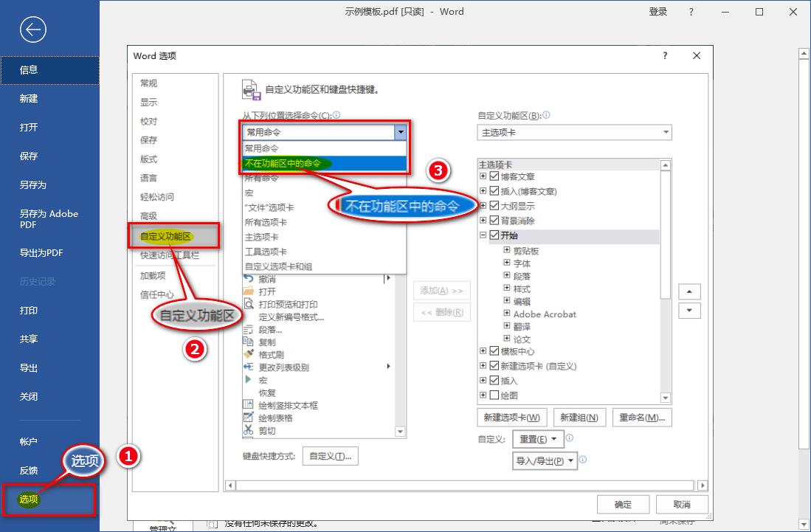Click the Macro (宏) green arrow icon
The width and height of the screenshot is (811, 532).
247,379
